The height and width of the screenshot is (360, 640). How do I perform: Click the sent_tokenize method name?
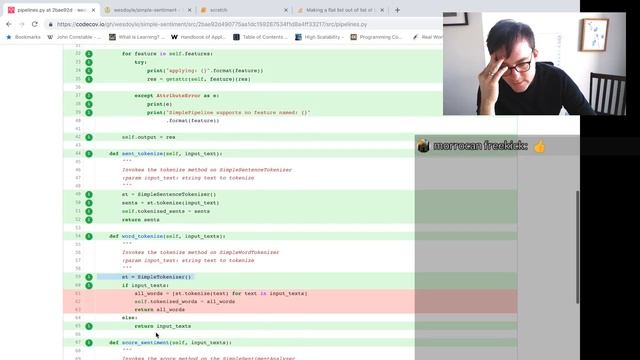click(142, 154)
